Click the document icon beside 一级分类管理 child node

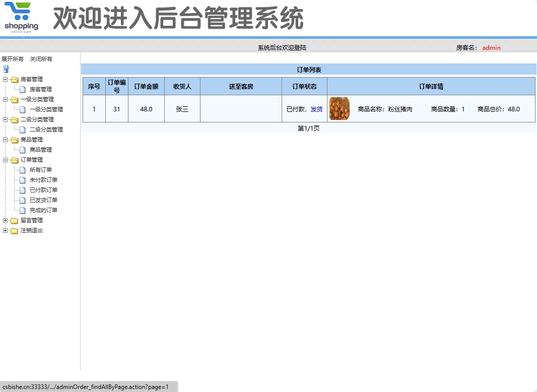coord(23,109)
